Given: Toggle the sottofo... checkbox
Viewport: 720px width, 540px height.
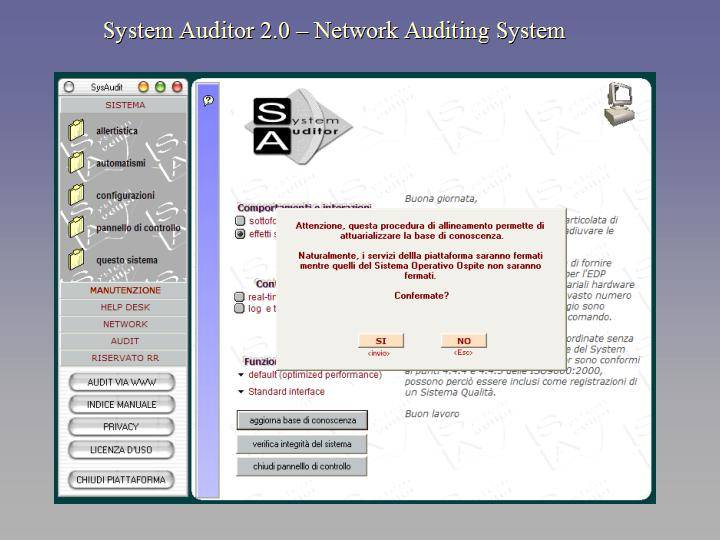Looking at the screenshot, I should (240, 221).
